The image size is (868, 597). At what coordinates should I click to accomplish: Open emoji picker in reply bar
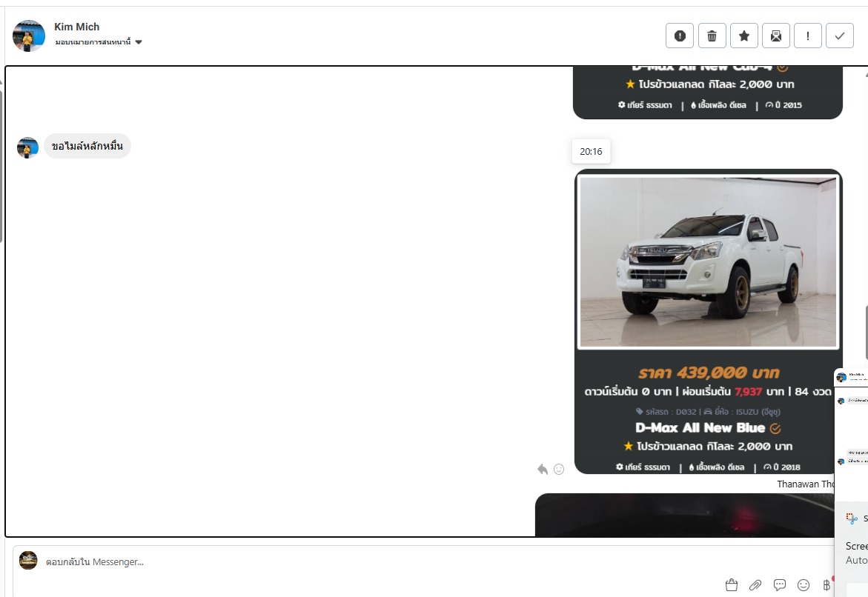804,585
